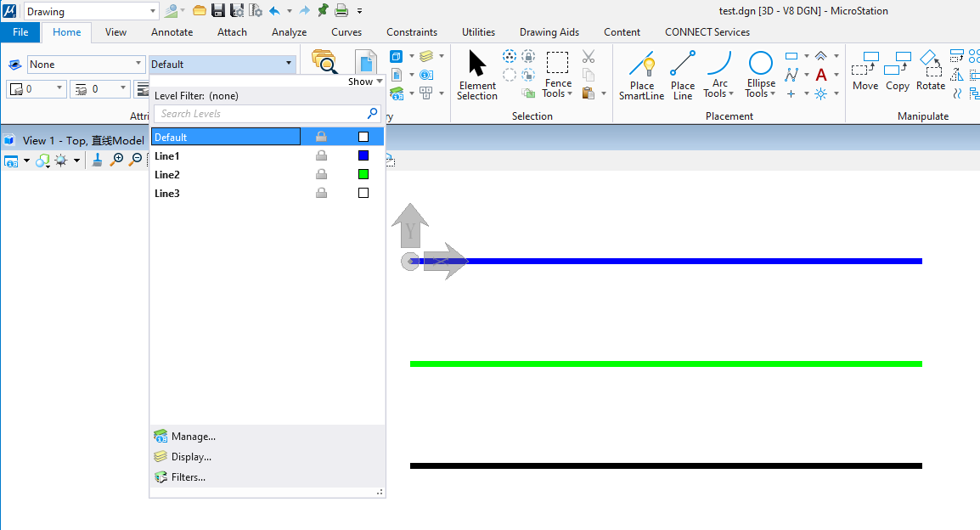Click the Place Point plus tool
This screenshot has height=530, width=980.
[x=791, y=93]
